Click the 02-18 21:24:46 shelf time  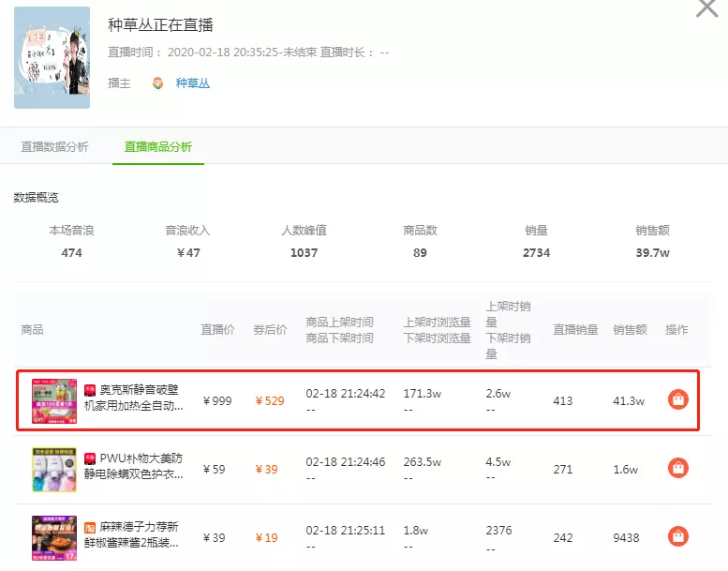click(x=346, y=462)
